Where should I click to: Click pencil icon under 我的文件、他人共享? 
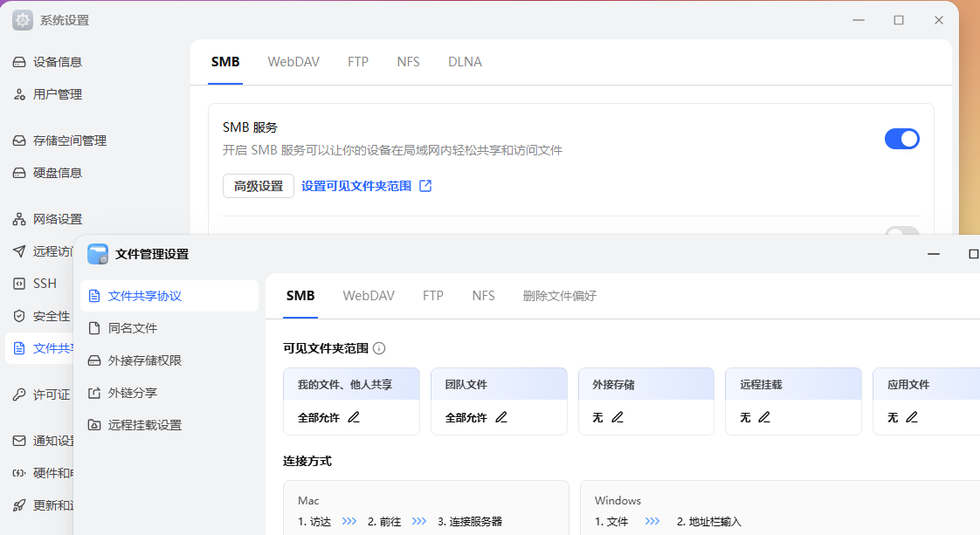tap(354, 417)
